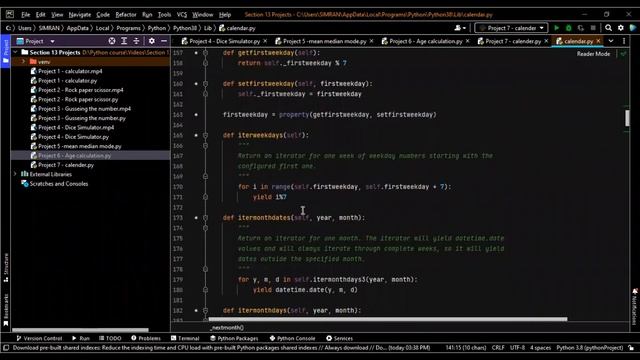Click _nextmonth() breadcrumb below editor

[x=227, y=328]
